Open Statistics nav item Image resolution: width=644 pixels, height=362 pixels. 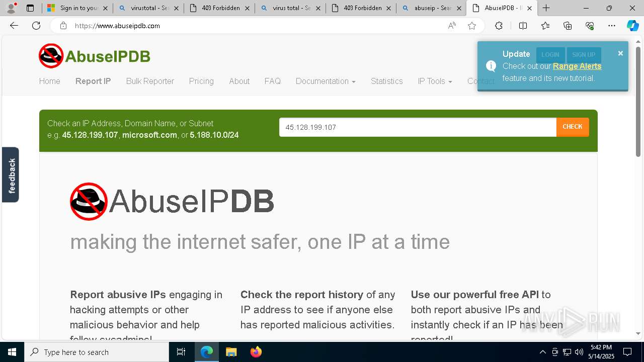tap(386, 81)
